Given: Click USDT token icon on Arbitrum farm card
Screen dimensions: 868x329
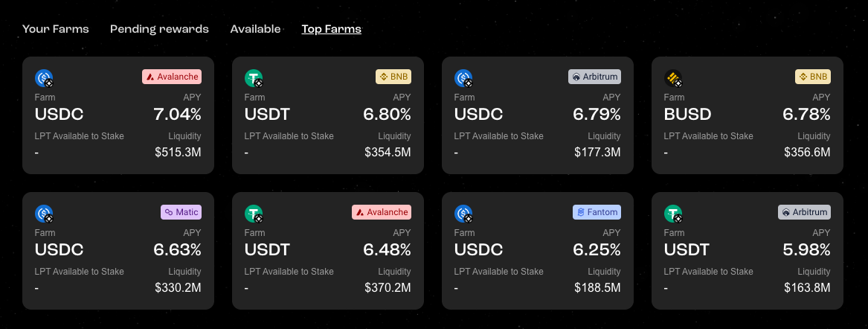Looking at the screenshot, I should (x=674, y=214).
